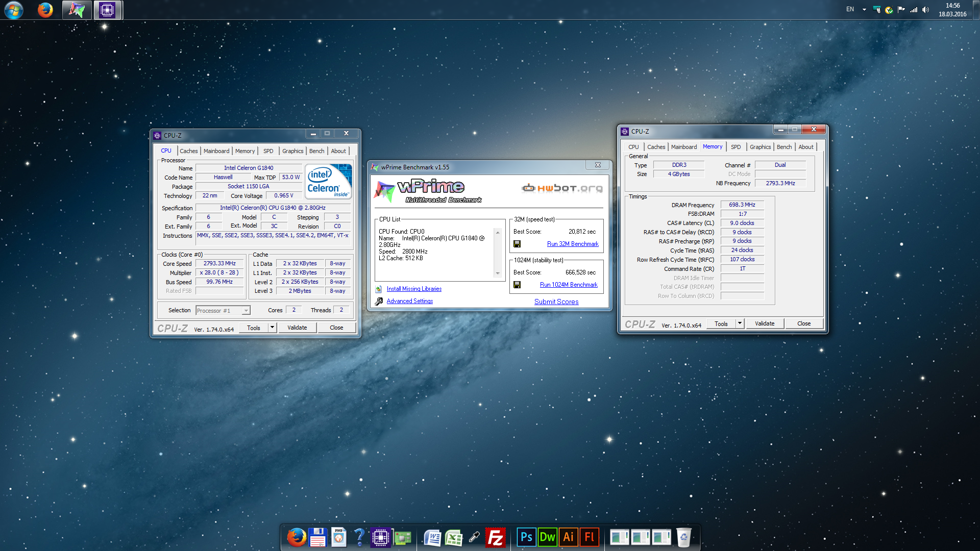Screen dimensions: 980x551
Task: Click the CPU List scrollbar down arrow
Action: click(x=498, y=273)
